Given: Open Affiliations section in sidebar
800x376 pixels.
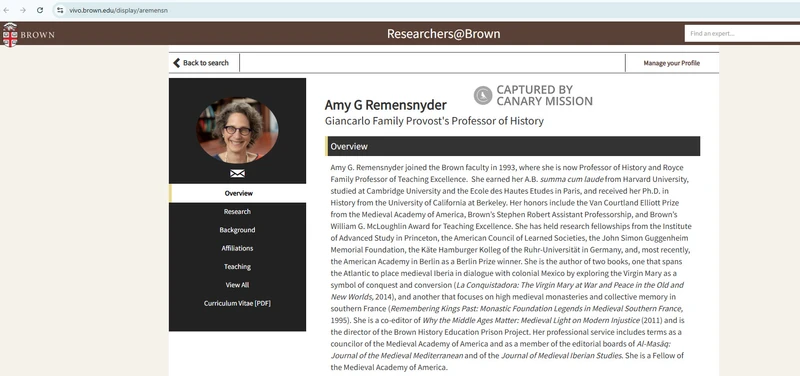Looking at the screenshot, I should point(237,248).
